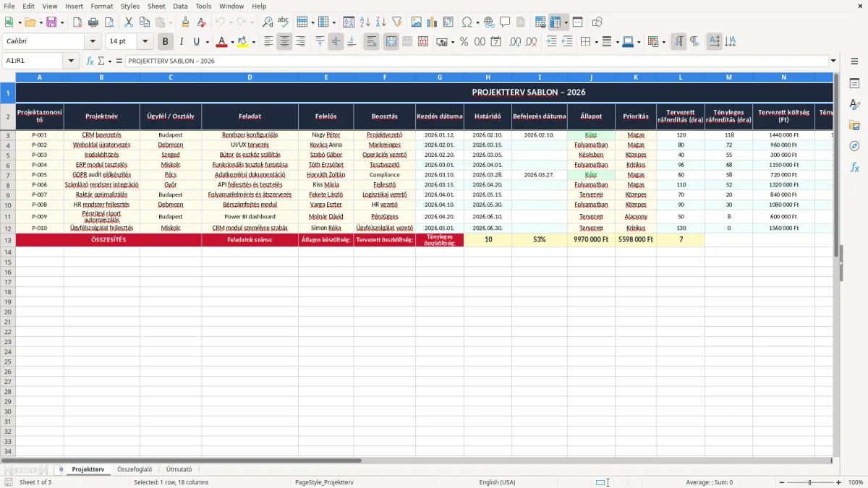Click English (USA) language in status bar
Image resolution: width=868 pixels, height=488 pixels.
coord(497,482)
